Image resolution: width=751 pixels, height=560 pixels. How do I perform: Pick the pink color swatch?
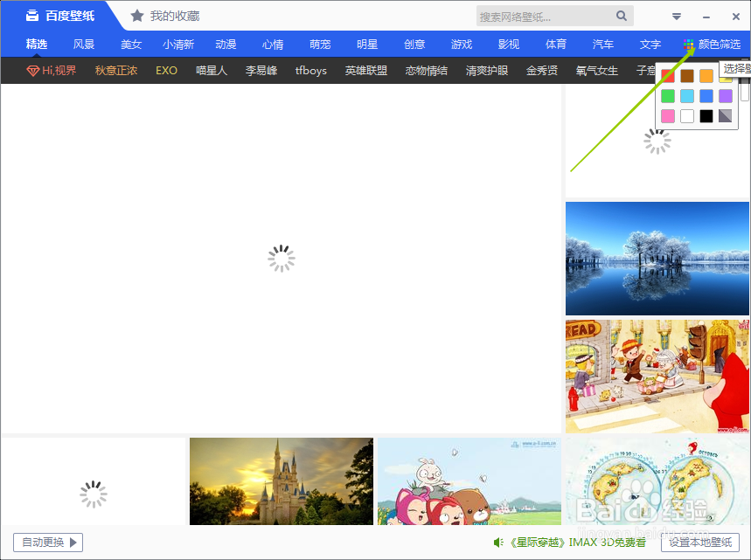click(668, 116)
